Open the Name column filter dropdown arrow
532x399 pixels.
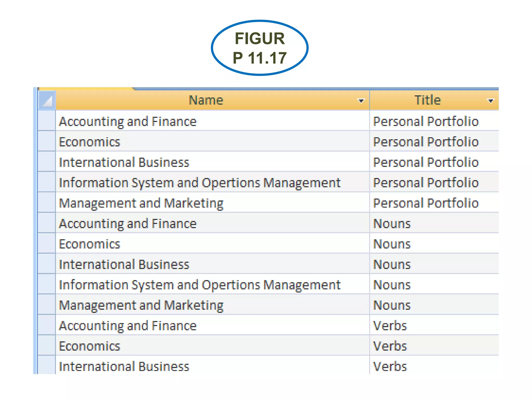pyautogui.click(x=361, y=101)
